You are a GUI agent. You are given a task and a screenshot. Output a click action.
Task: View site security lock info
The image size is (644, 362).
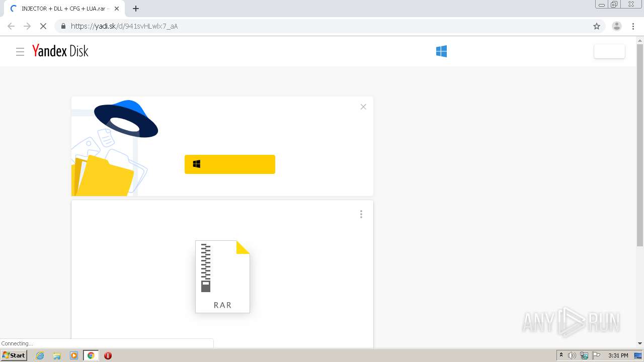63,26
